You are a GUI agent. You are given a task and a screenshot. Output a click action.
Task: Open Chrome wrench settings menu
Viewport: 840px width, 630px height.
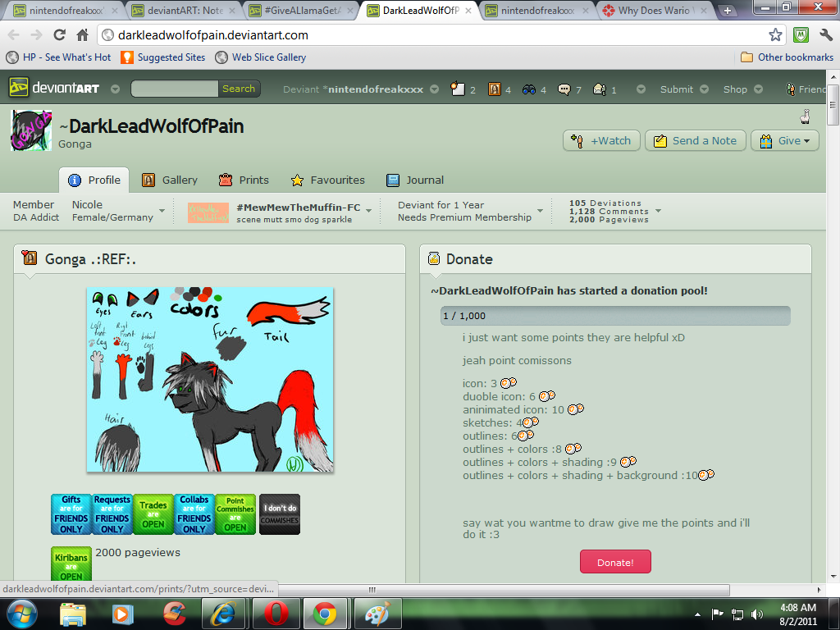pyautogui.click(x=826, y=35)
